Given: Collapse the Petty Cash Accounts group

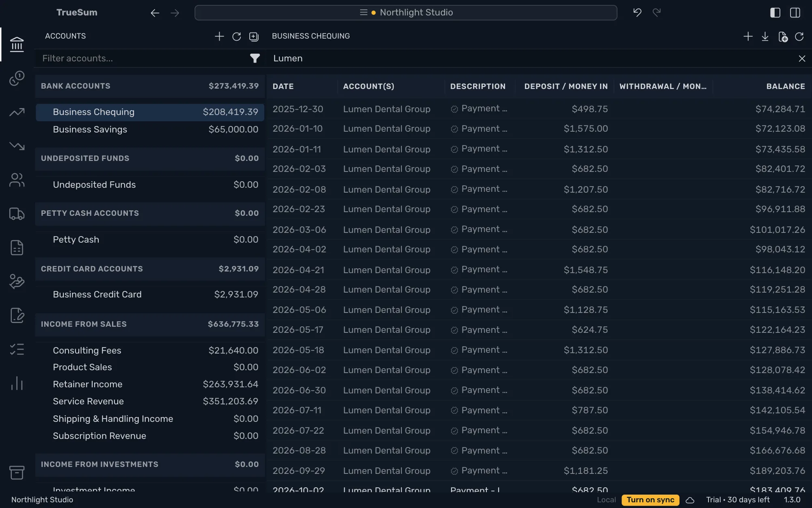Looking at the screenshot, I should (x=150, y=213).
